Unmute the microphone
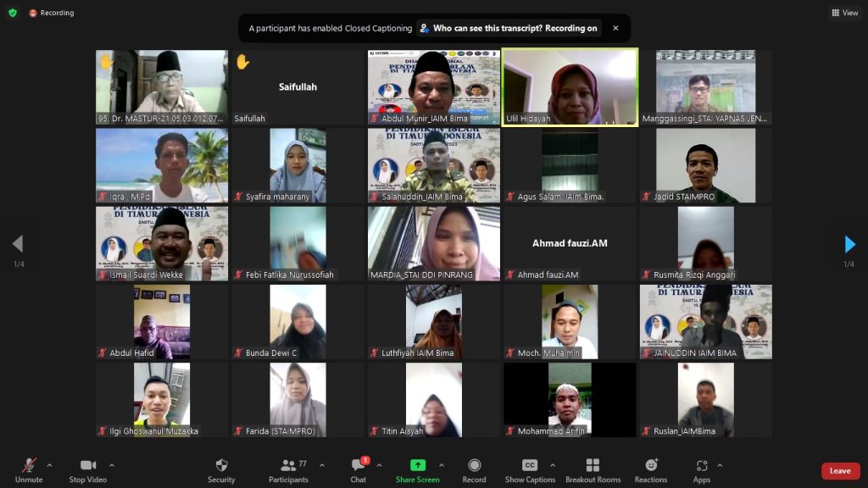This screenshot has width=868, height=488. tap(29, 470)
